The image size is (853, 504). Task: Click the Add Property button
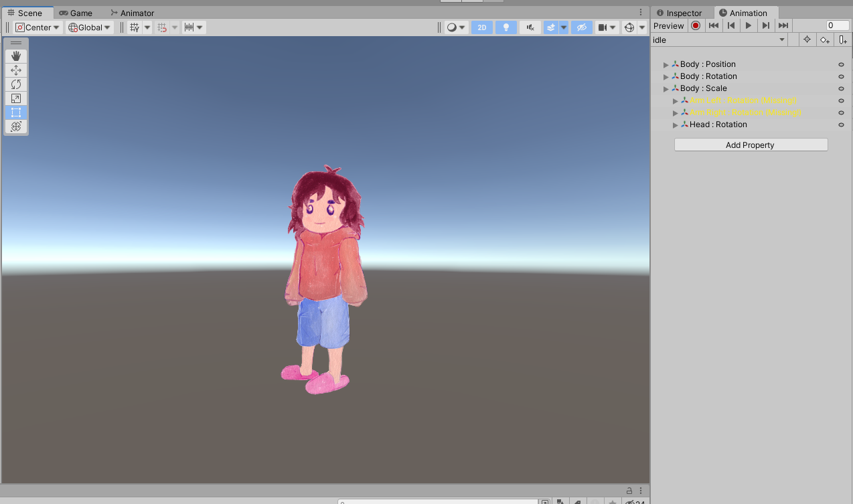point(750,145)
